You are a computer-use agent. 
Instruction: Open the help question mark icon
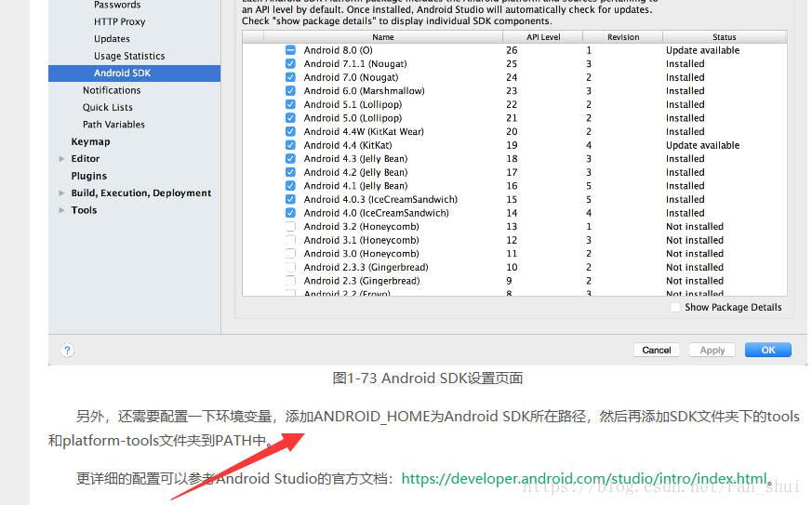(67, 350)
